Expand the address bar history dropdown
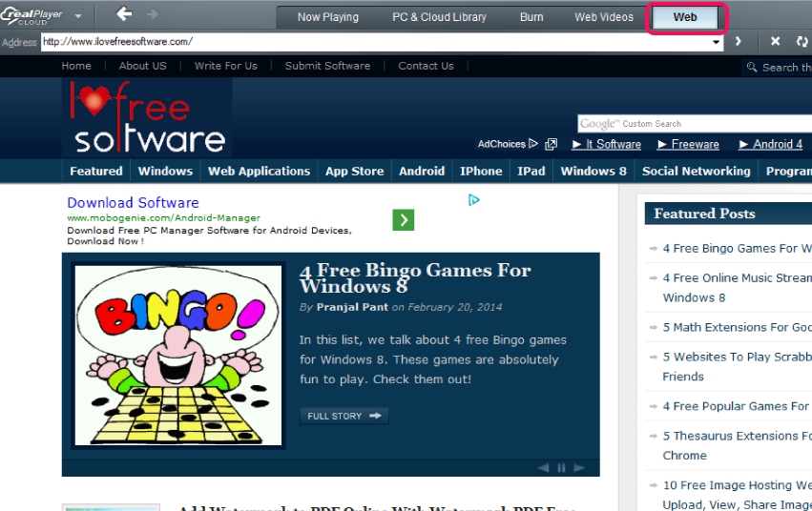This screenshot has width=812, height=511. [716, 42]
